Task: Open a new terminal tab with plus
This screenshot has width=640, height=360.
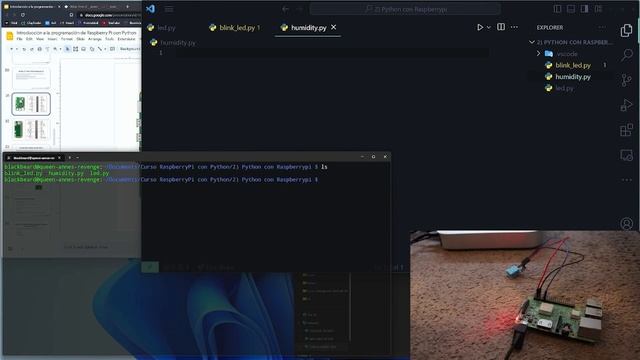Action: tap(69, 158)
